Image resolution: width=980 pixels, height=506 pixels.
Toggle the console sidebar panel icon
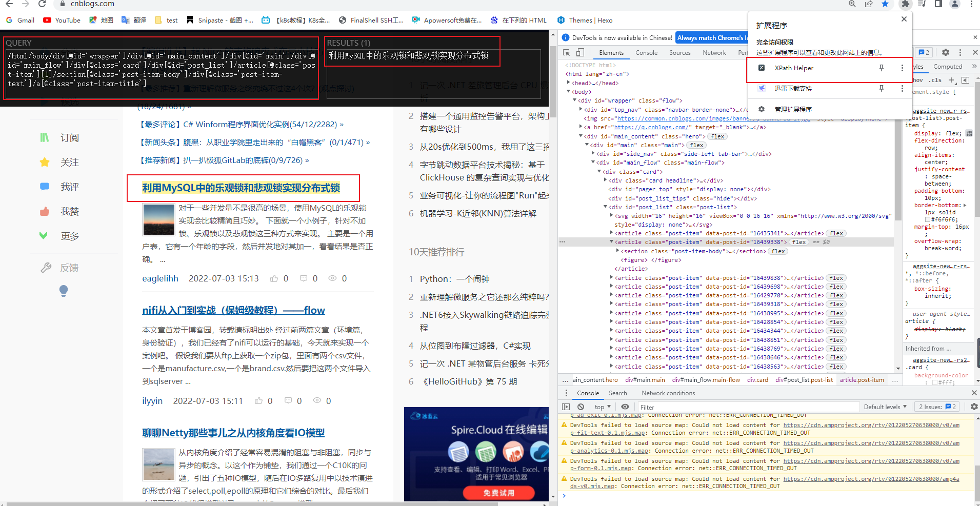pyautogui.click(x=566, y=407)
